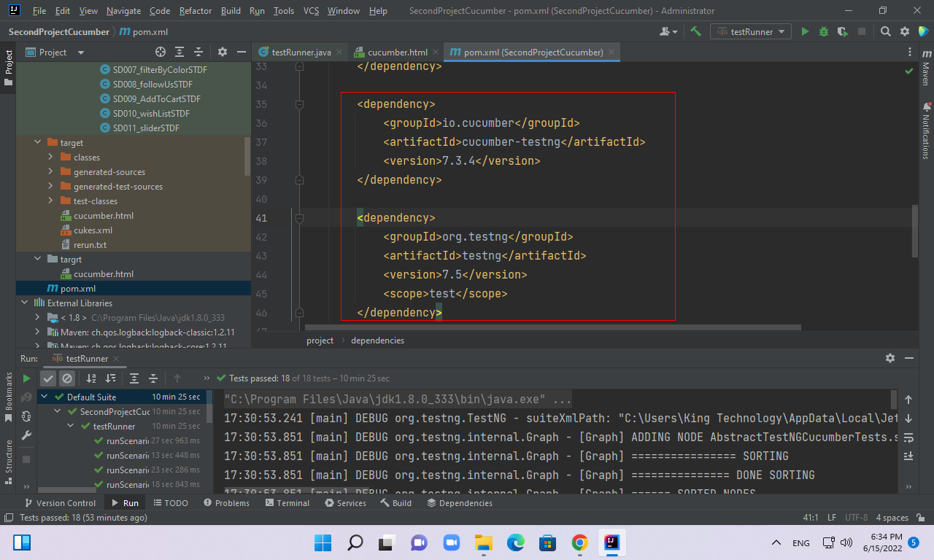Open the TODO tool window

[170, 502]
